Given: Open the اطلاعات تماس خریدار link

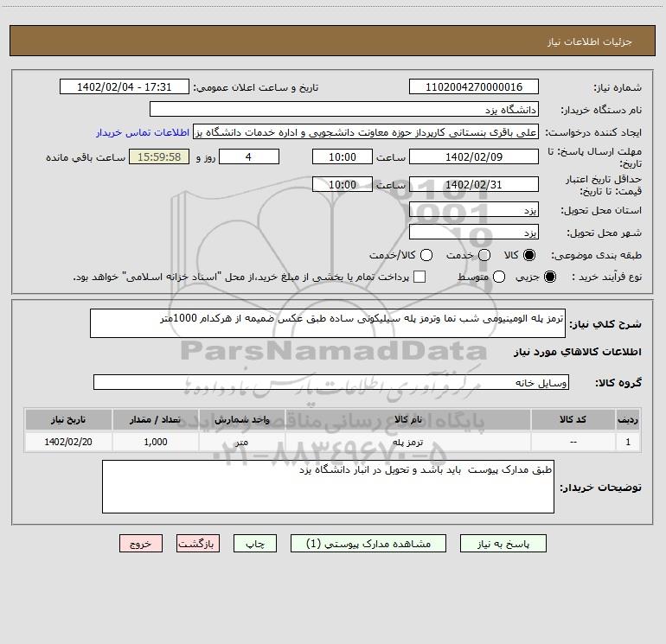Looking at the screenshot, I should [x=143, y=132].
